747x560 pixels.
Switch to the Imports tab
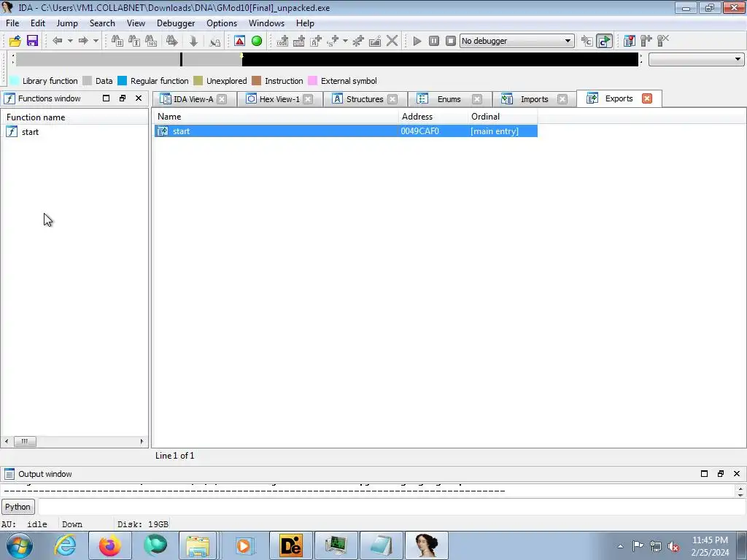(x=534, y=99)
